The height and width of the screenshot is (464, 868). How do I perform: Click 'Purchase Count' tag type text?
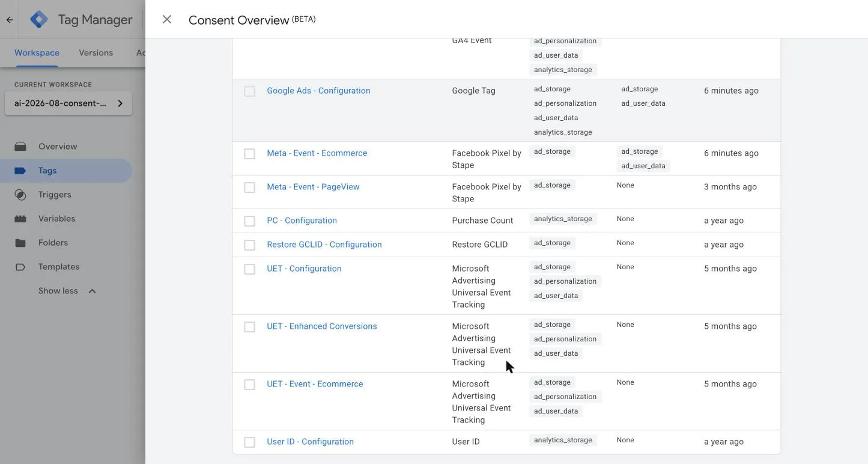(x=482, y=221)
